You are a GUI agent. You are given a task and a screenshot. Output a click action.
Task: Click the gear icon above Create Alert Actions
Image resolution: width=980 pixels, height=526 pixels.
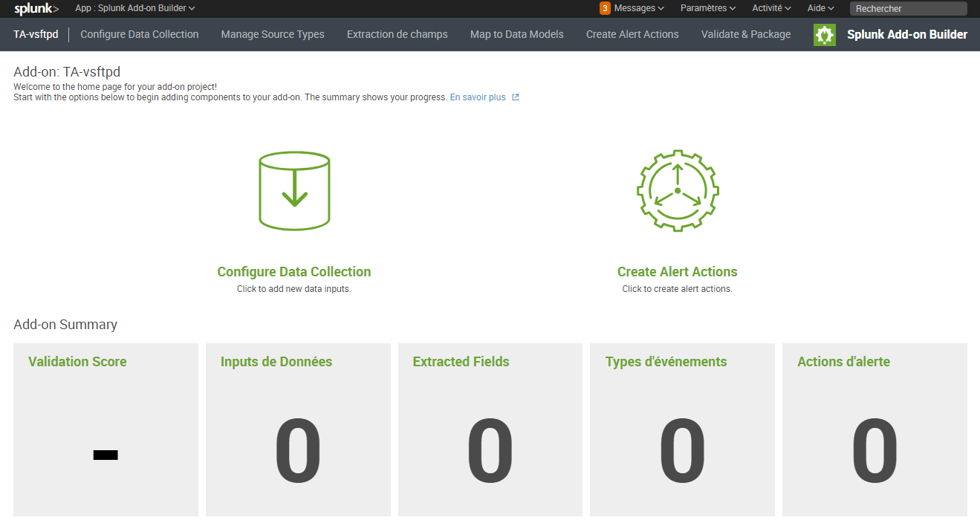[677, 190]
